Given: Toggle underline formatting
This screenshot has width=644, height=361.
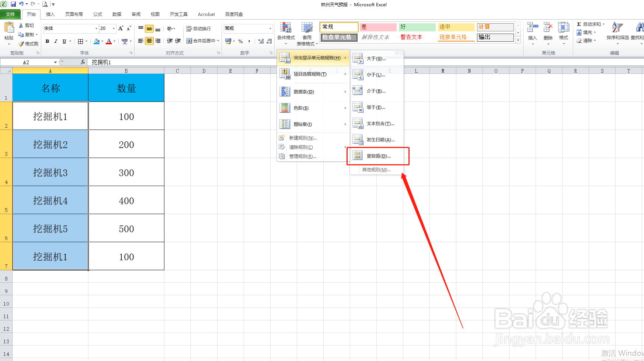Looking at the screenshot, I should click(64, 41).
